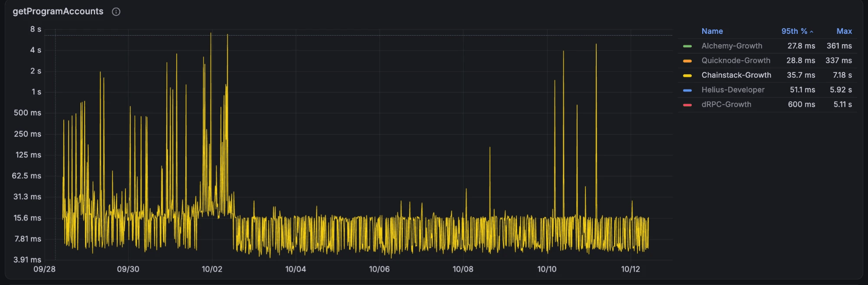868x285 pixels.
Task: Sort legend by Name column
Action: 712,31
